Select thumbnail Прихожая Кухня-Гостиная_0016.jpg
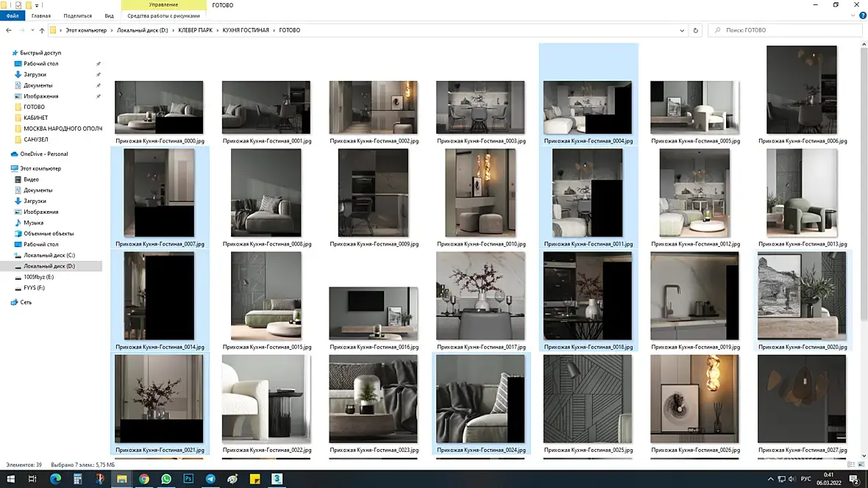 coord(373,313)
